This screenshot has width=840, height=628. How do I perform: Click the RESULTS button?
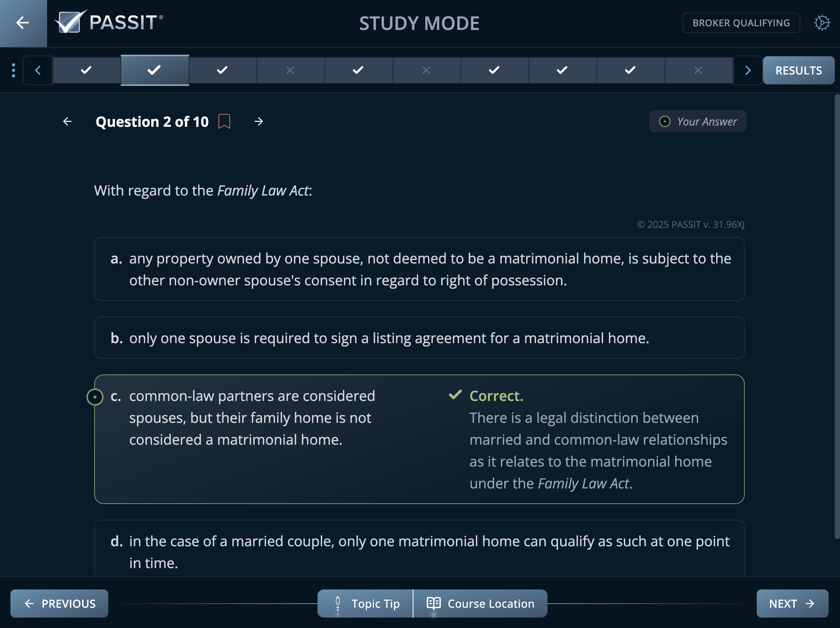(x=798, y=70)
